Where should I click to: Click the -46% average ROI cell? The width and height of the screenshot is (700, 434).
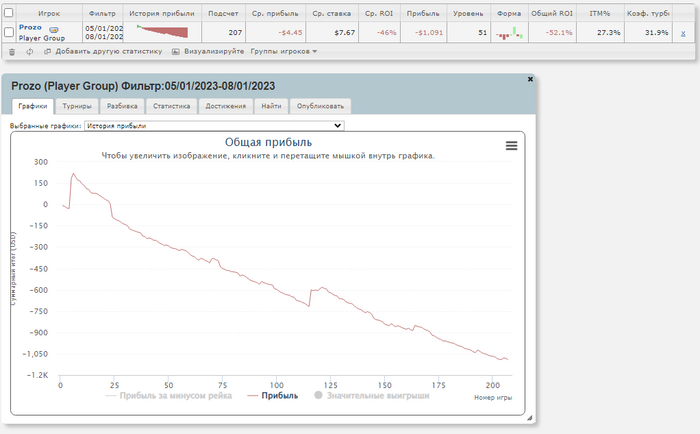(x=379, y=33)
